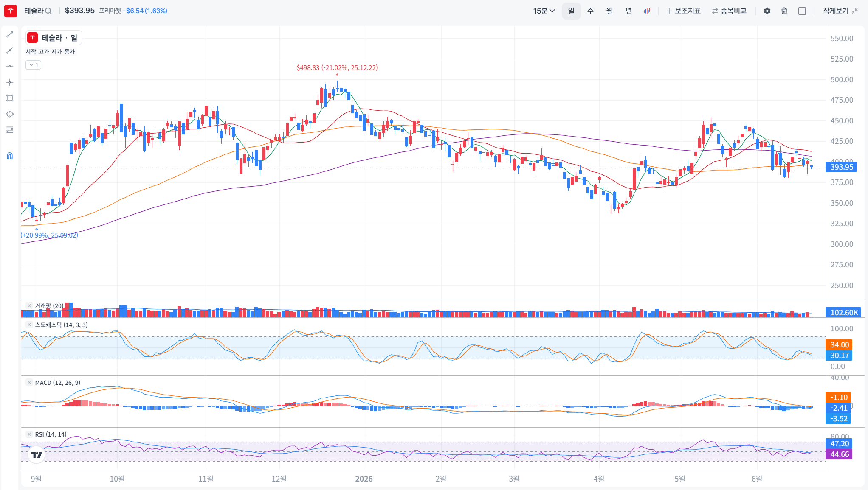
Task: Click the 12월 label on time axis
Action: coord(279,479)
